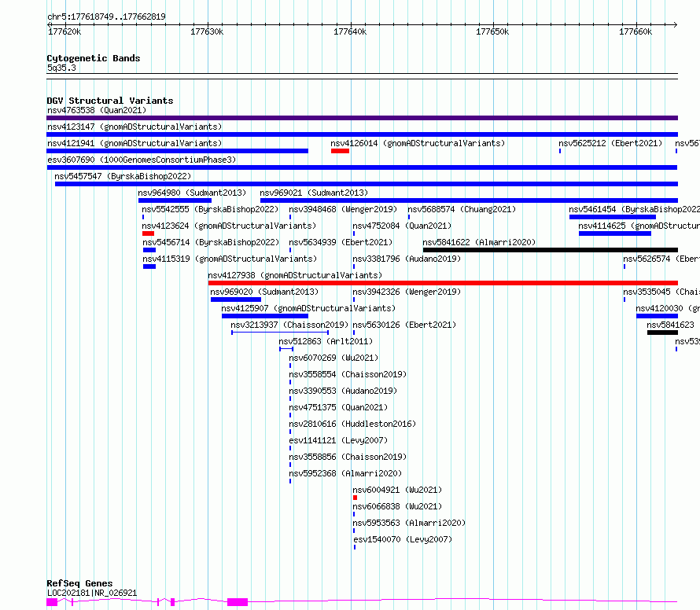This screenshot has height=610, width=700.
Task: Select nsv5841622 (Almarri2020) label
Action: point(479,242)
